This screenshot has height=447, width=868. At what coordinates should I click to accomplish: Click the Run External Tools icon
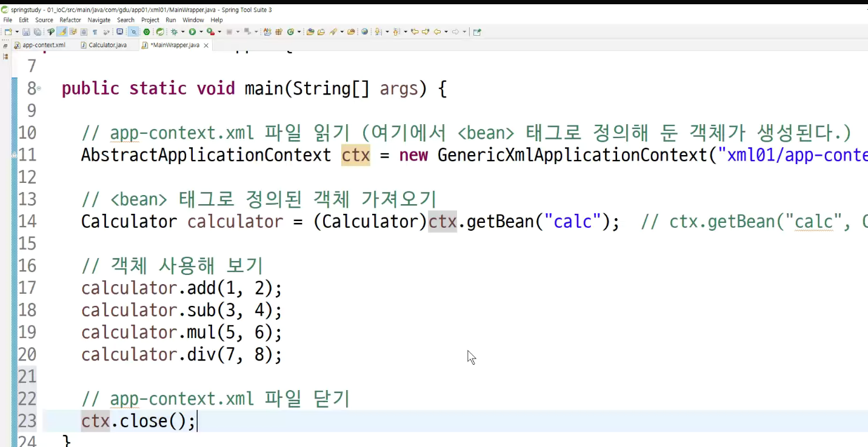pos(210,32)
